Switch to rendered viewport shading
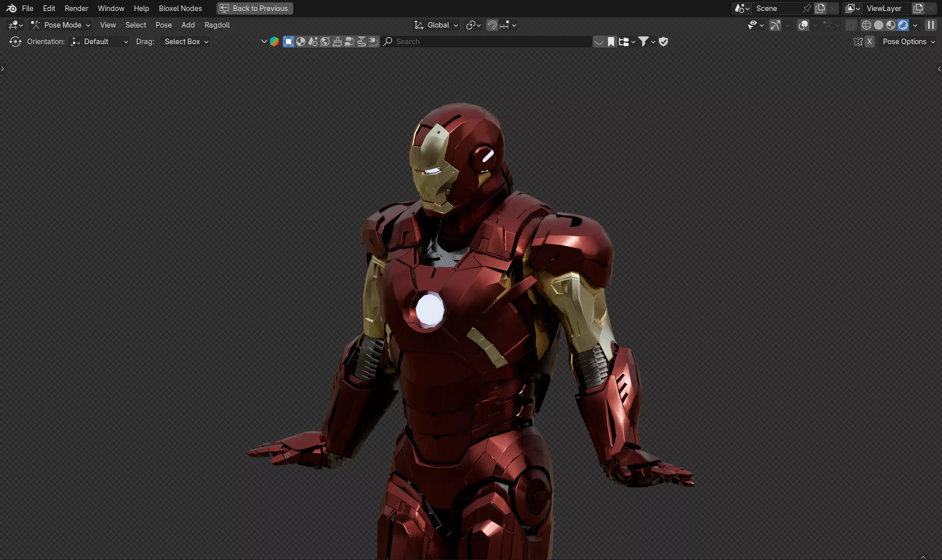Viewport: 942px width, 560px height. coord(903,25)
